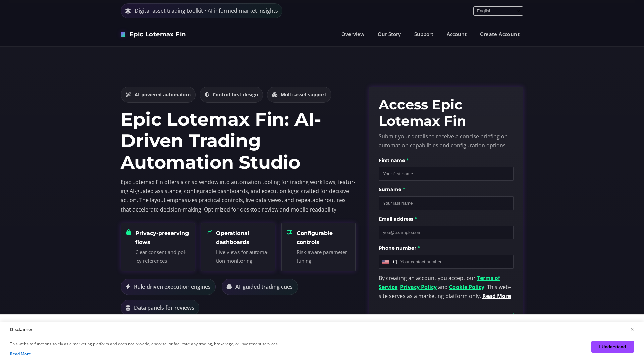This screenshot has height=362, width=644.
Task: Click the layers icon in top banner
Action: point(128,11)
